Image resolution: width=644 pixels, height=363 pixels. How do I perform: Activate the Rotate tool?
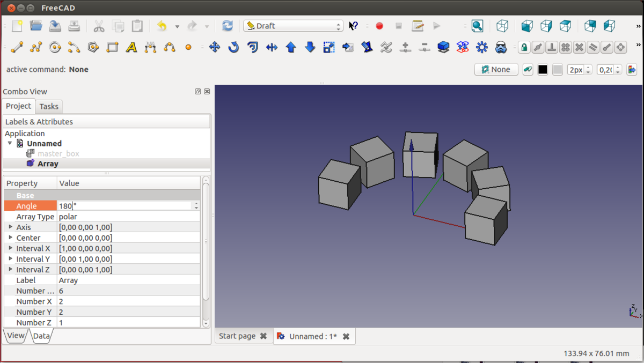pos(233,47)
